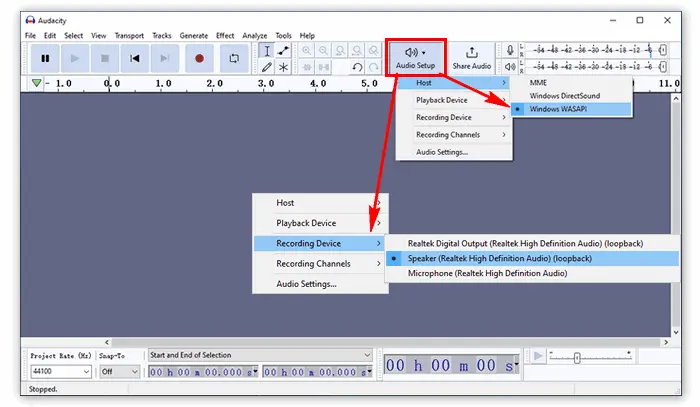
Task: Click the Redo arrow icon
Action: pyautogui.click(x=374, y=67)
